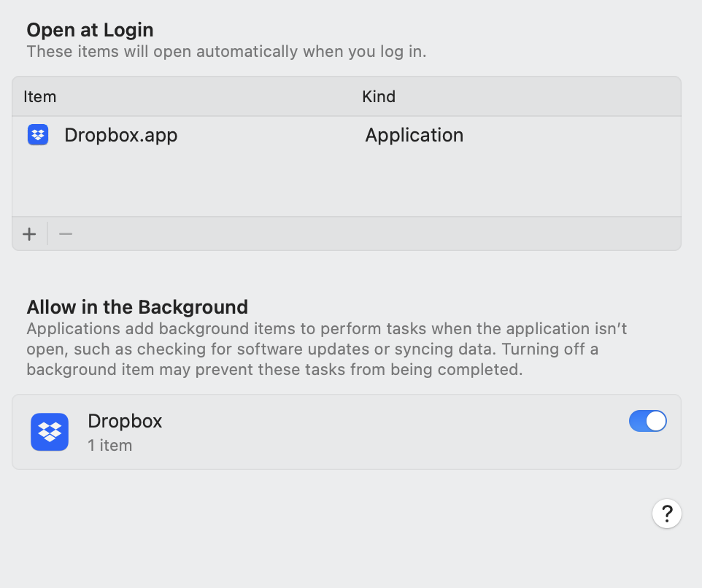
Task: Sort by the Item column header
Action: pos(40,97)
